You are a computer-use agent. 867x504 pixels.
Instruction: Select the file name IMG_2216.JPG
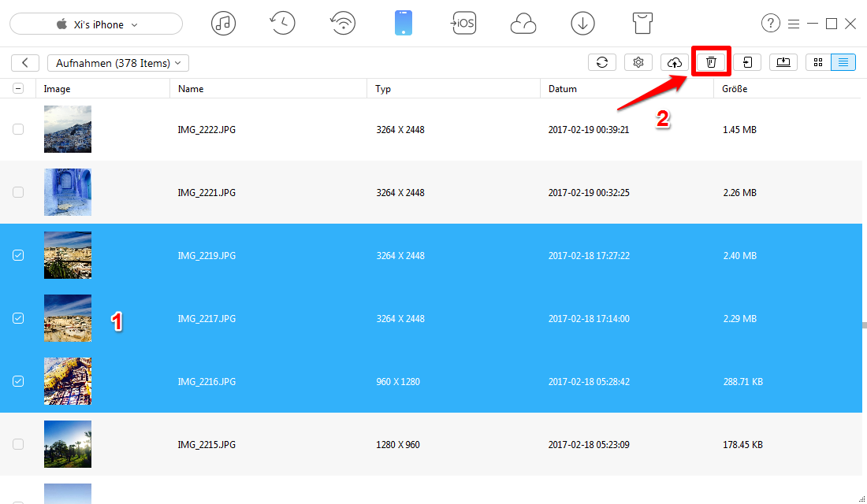[207, 382]
